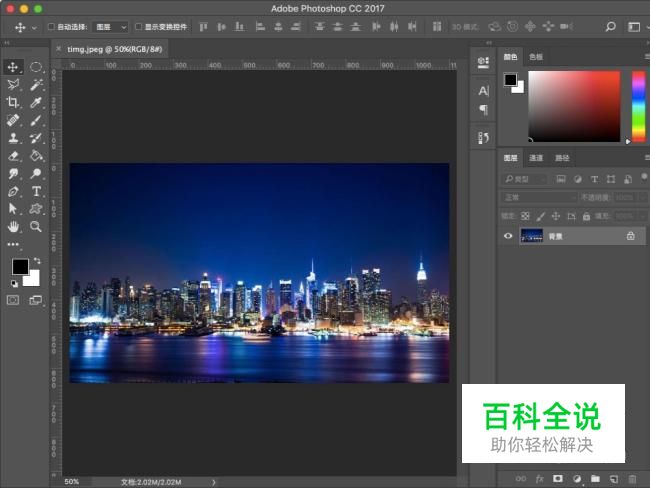Screen dimensions: 650x488
Task: Select the Hand tool
Action: [13, 226]
